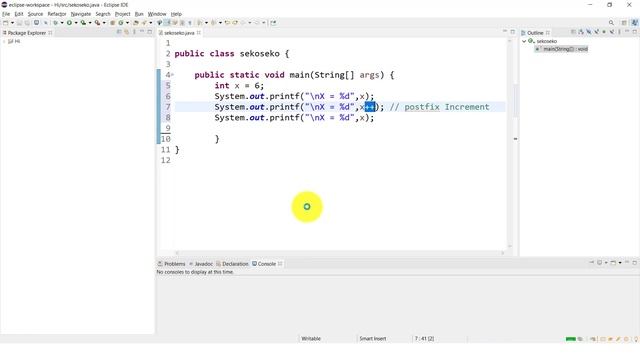Open the Source menu
Image resolution: width=640 pixels, height=360 pixels.
(x=35, y=14)
